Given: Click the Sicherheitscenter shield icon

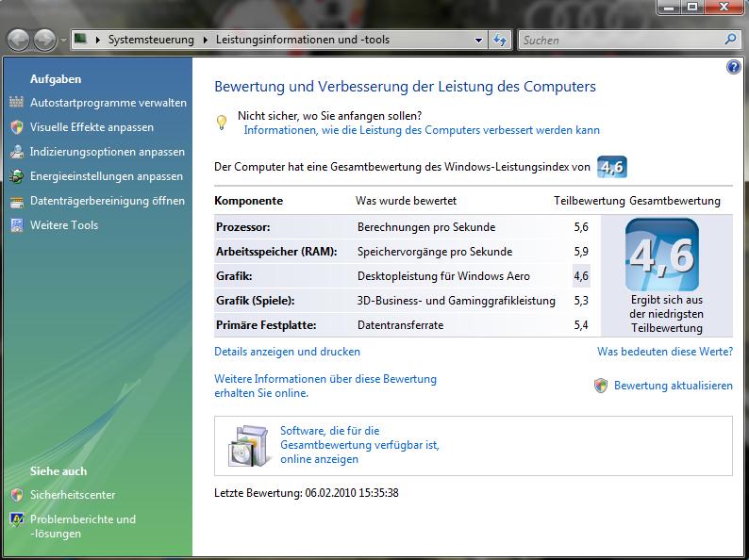Looking at the screenshot, I should point(17,495).
